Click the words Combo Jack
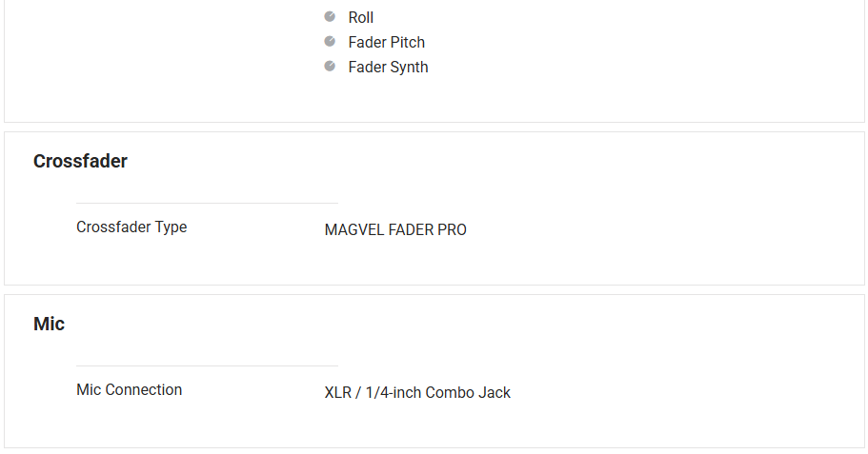Viewport: 868px width, 454px height. (x=468, y=392)
